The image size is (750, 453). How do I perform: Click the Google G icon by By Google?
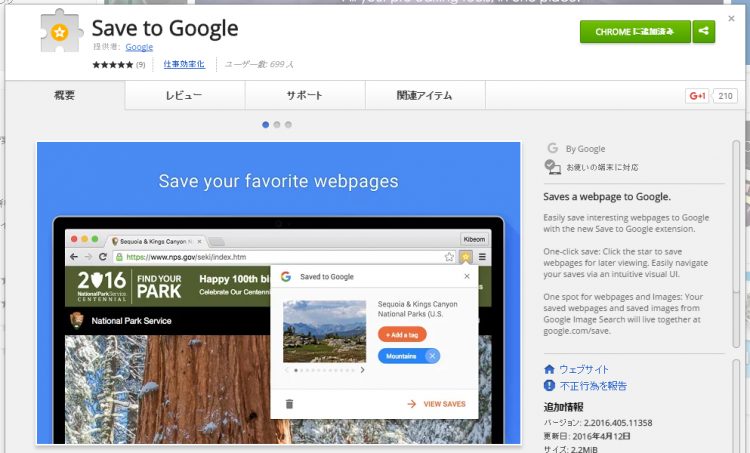552,148
